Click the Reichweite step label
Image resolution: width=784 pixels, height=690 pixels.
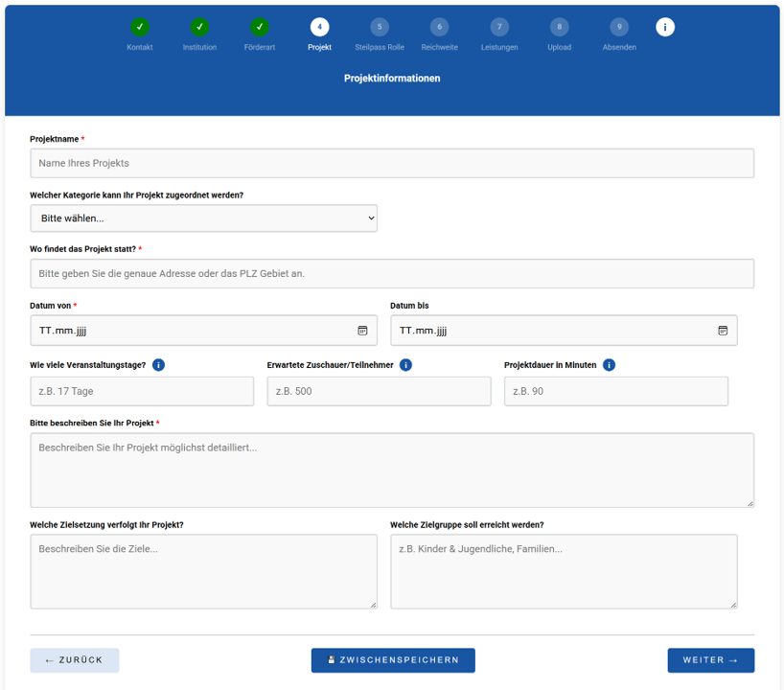click(440, 47)
